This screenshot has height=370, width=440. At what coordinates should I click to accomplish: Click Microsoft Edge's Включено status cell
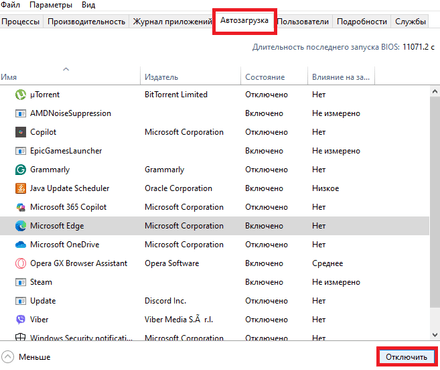pyautogui.click(x=264, y=226)
